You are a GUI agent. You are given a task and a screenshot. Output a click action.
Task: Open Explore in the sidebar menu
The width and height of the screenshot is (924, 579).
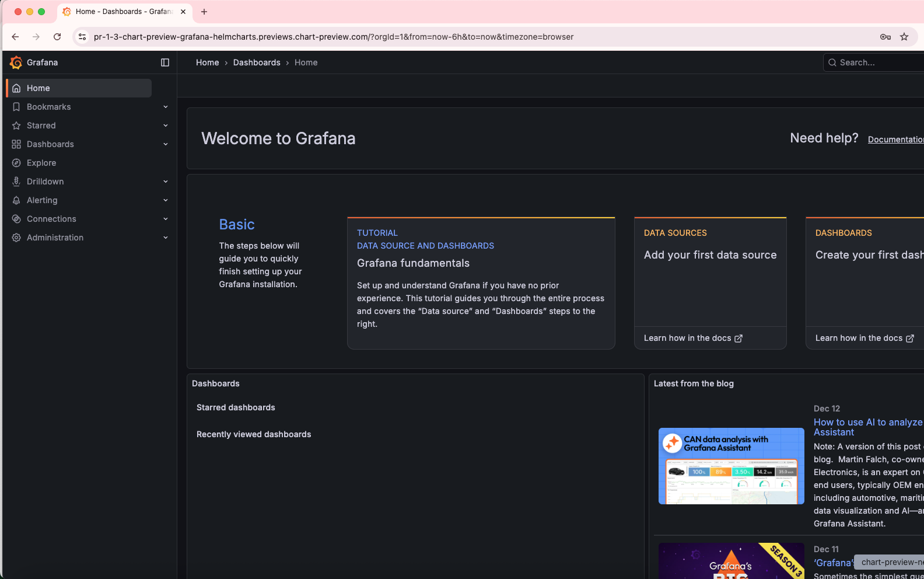(41, 163)
